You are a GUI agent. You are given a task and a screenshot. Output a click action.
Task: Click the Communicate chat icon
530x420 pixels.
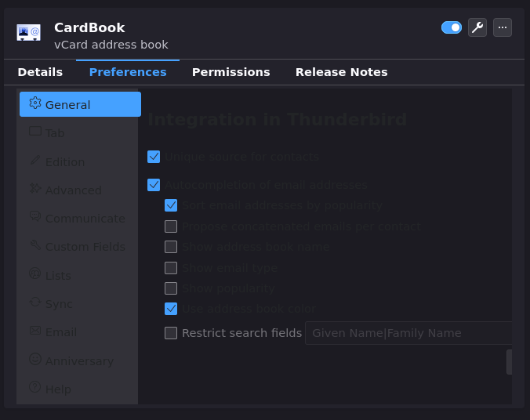34,217
